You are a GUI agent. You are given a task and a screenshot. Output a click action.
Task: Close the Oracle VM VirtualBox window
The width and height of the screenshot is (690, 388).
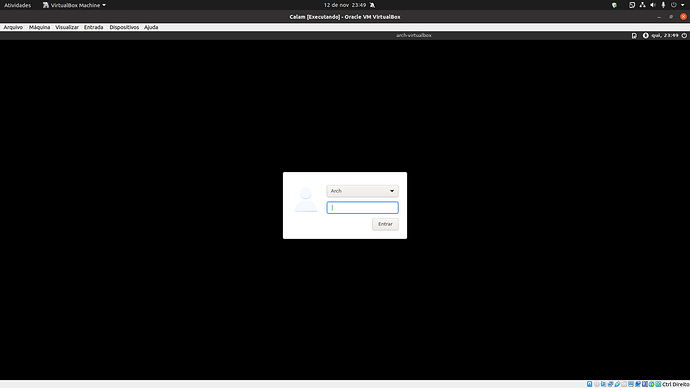(x=683, y=17)
